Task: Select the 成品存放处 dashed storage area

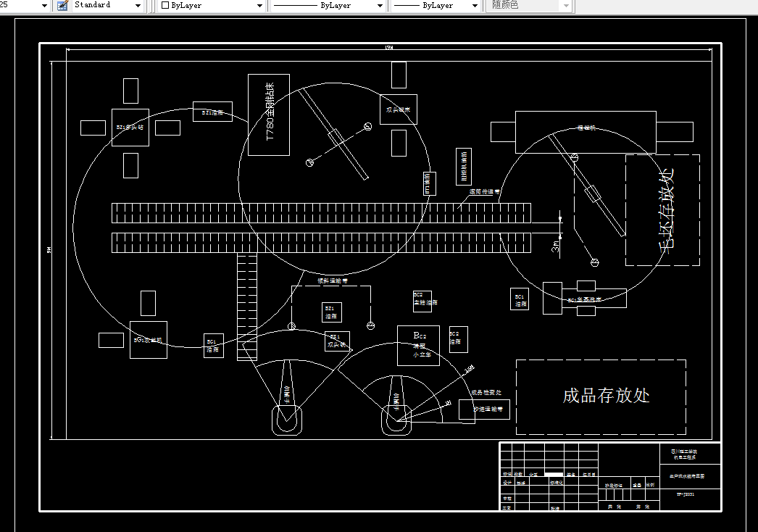Action: 601,397
